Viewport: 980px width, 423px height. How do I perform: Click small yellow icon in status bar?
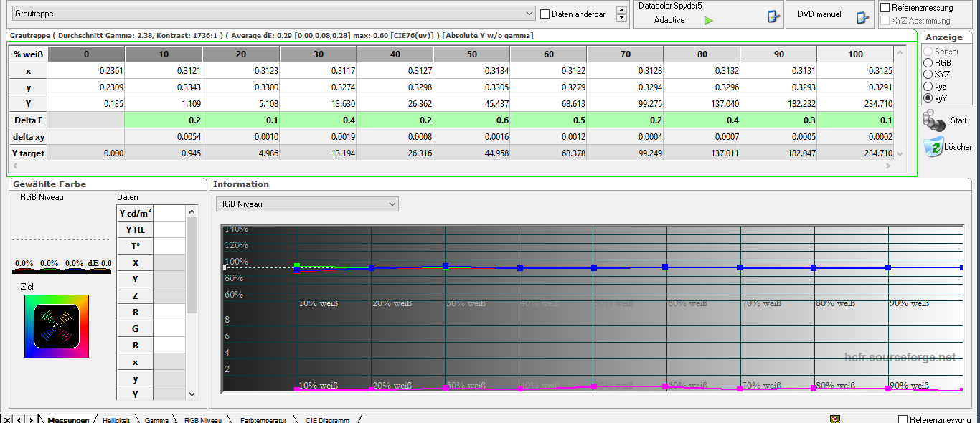(834, 419)
